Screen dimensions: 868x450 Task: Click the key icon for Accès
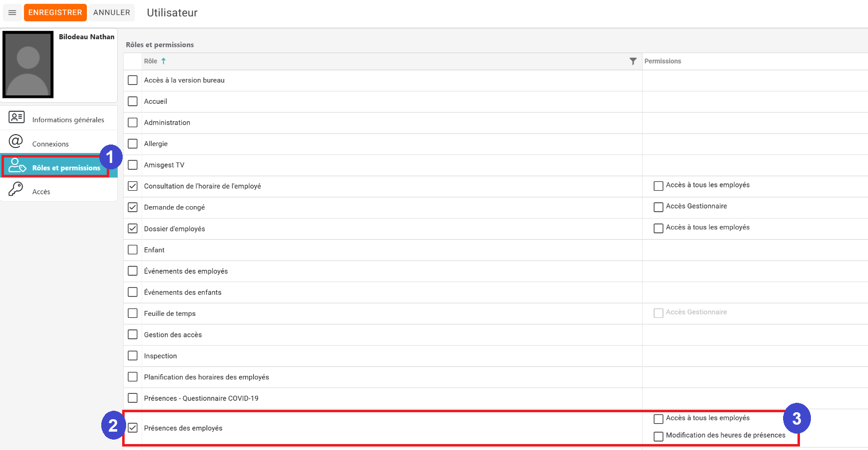click(x=16, y=189)
